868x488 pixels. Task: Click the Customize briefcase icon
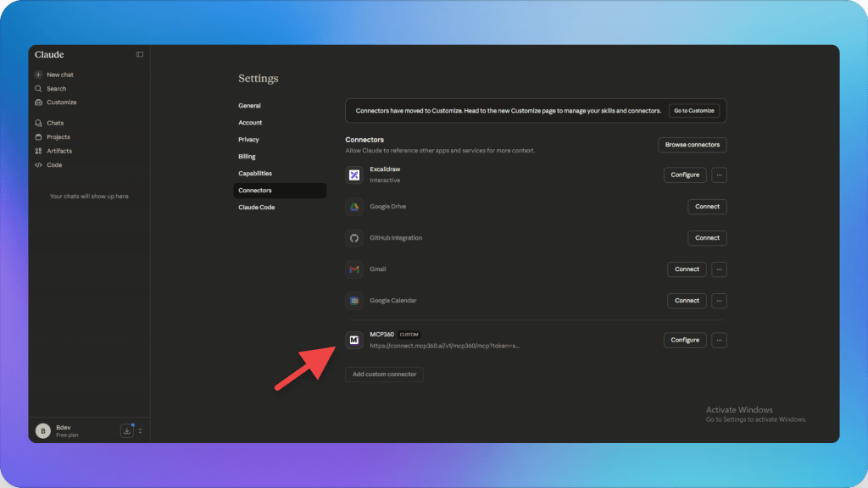(38, 103)
